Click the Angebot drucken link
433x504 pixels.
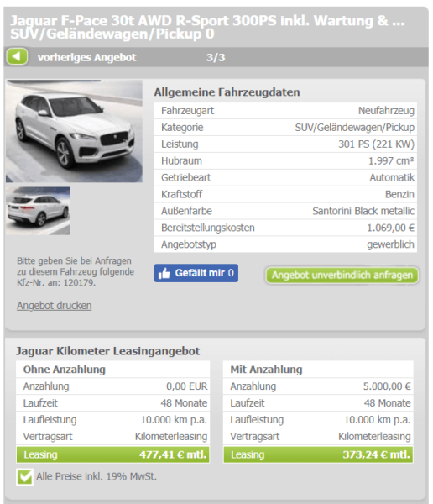[55, 306]
